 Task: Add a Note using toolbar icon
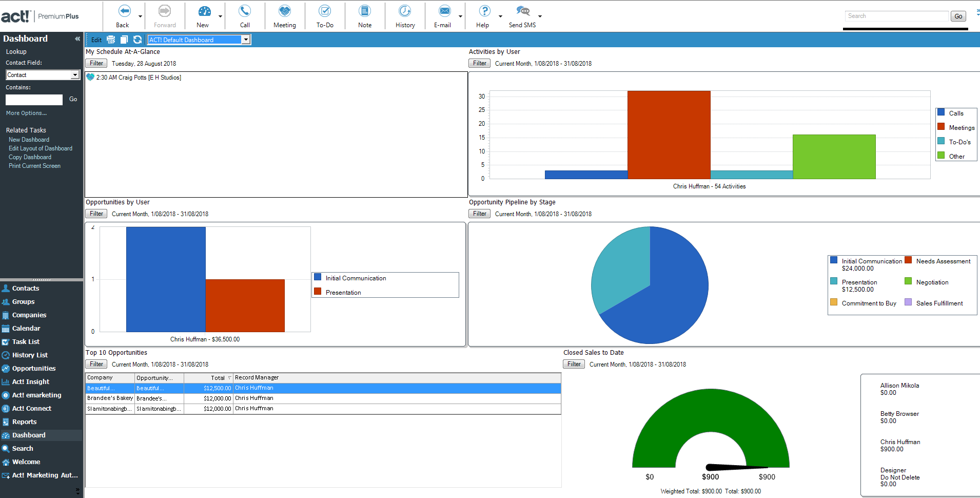(365, 11)
